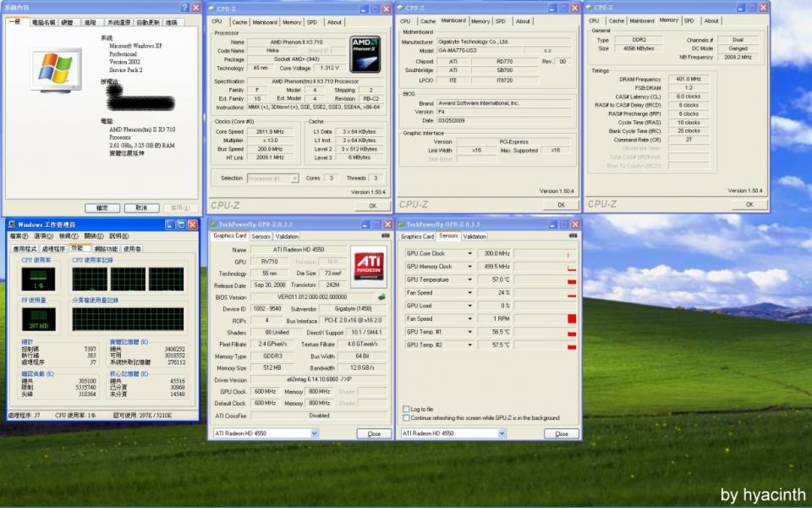Toggle Continue refreshing in background checkbox
The image size is (812, 508).
407,417
